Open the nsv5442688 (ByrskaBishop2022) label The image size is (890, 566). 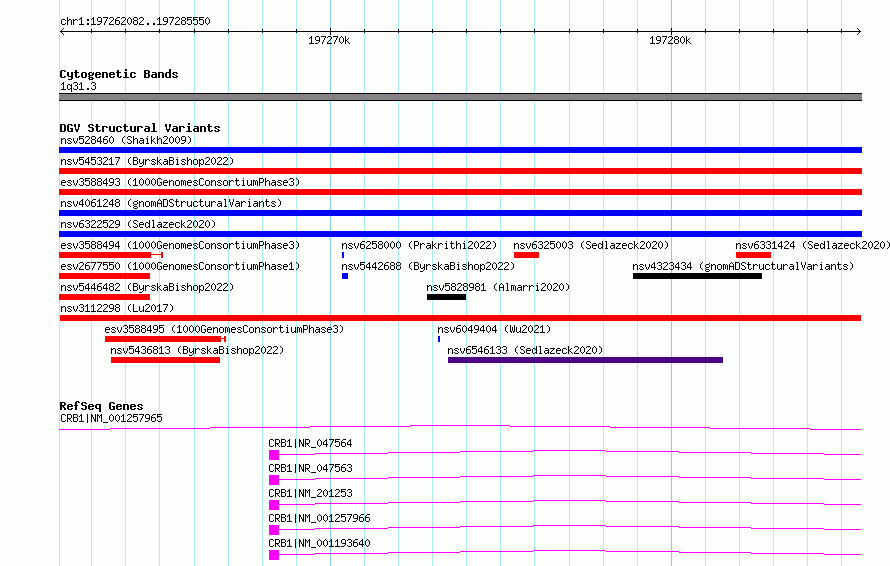[x=428, y=266]
